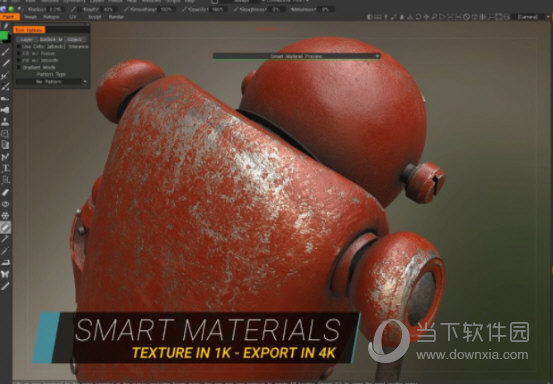Screen dimensions: 553x384
Task: Switch to the UV room tab
Action: pyautogui.click(x=72, y=17)
